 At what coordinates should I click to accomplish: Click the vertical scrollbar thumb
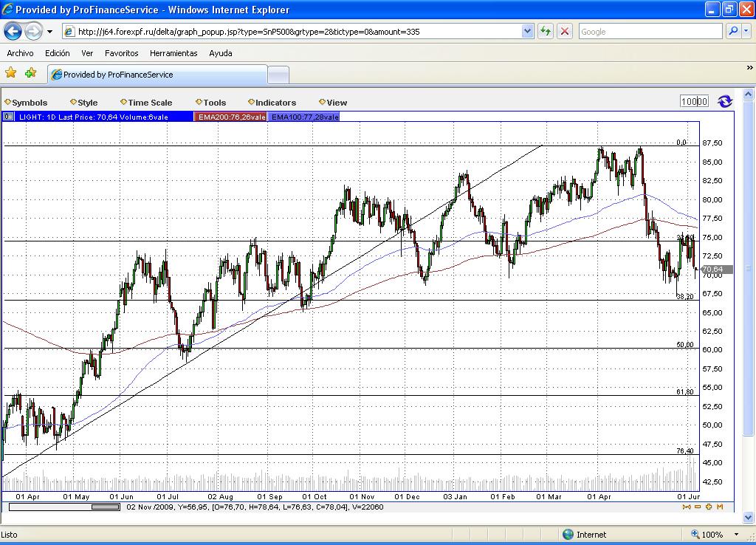pos(749,267)
